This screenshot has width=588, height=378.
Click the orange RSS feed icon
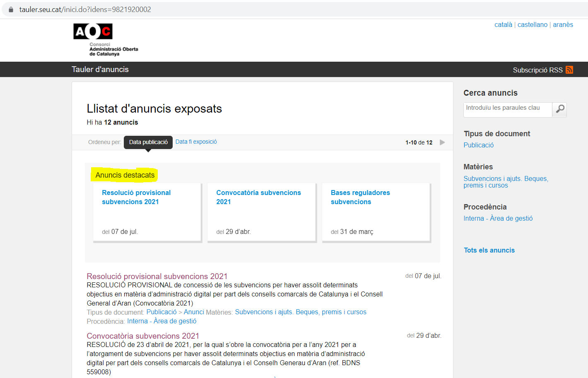569,70
